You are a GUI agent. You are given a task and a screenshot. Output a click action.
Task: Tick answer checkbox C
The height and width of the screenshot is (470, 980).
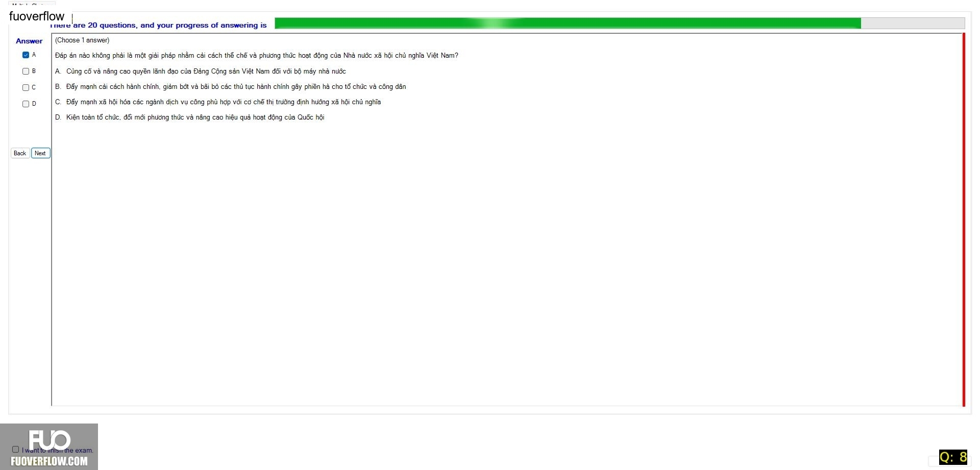(x=26, y=88)
